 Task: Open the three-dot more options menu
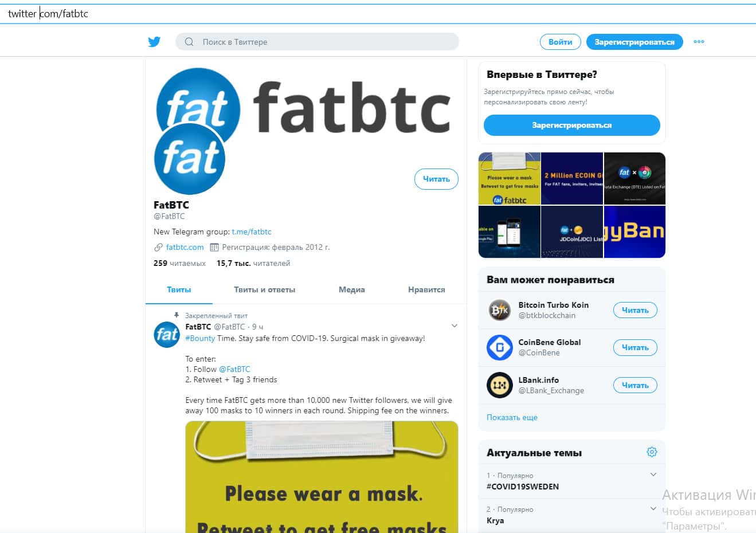click(699, 42)
